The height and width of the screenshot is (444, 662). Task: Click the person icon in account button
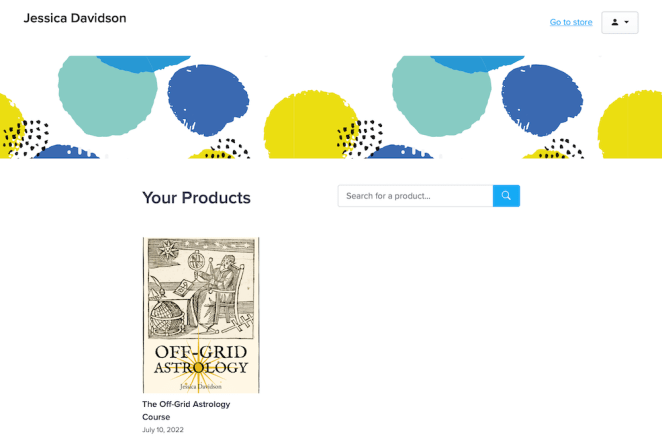click(615, 22)
